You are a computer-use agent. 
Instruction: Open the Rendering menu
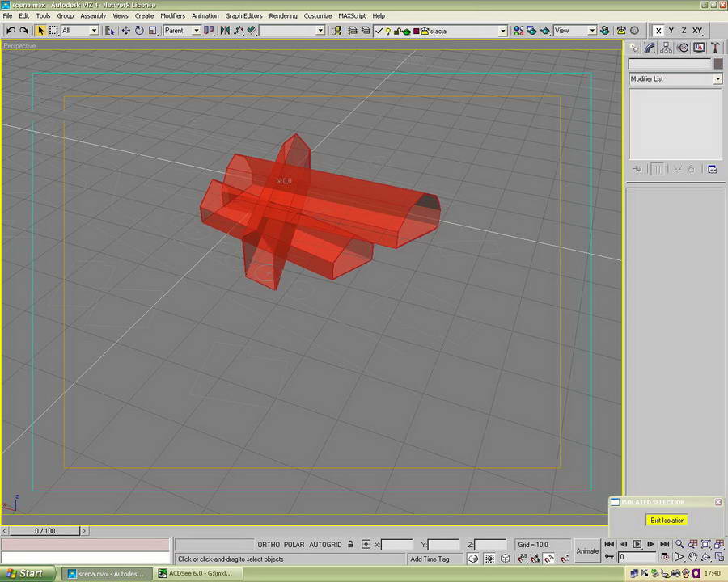[x=282, y=15]
